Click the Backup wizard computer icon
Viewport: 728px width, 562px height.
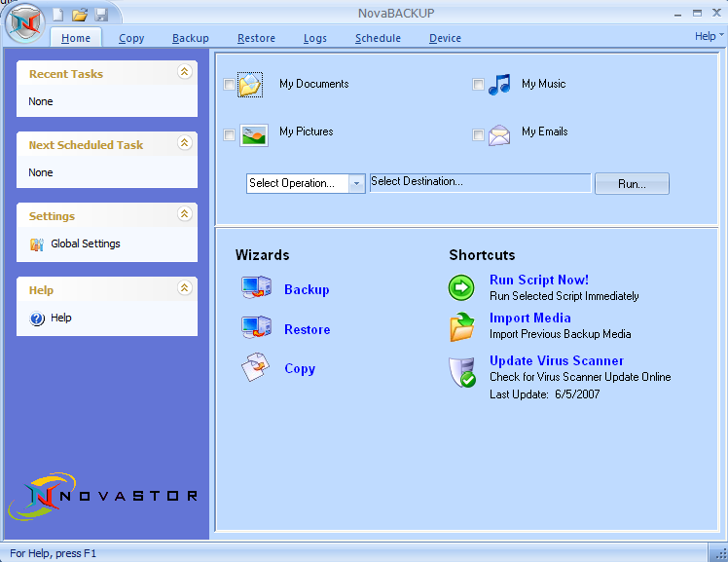256,287
